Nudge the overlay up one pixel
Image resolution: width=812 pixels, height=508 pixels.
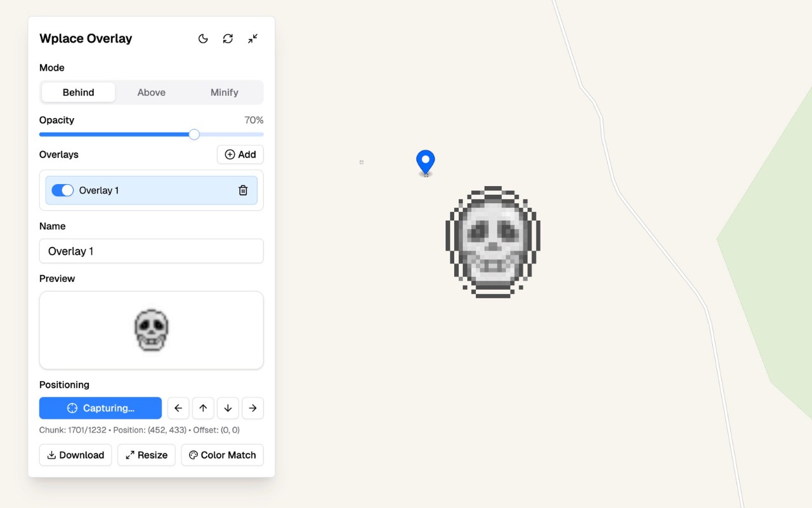[203, 408]
